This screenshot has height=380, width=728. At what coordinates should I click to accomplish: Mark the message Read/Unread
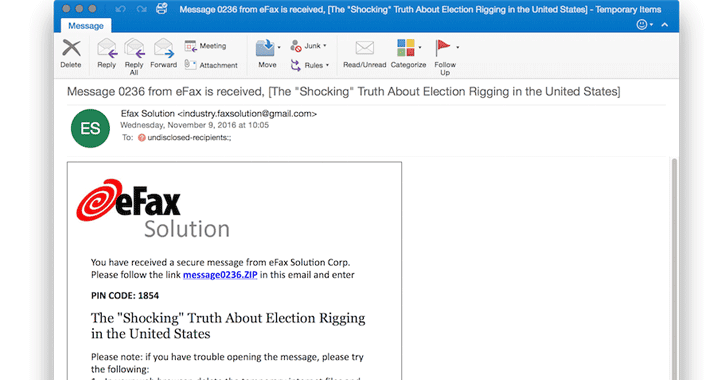point(364,53)
